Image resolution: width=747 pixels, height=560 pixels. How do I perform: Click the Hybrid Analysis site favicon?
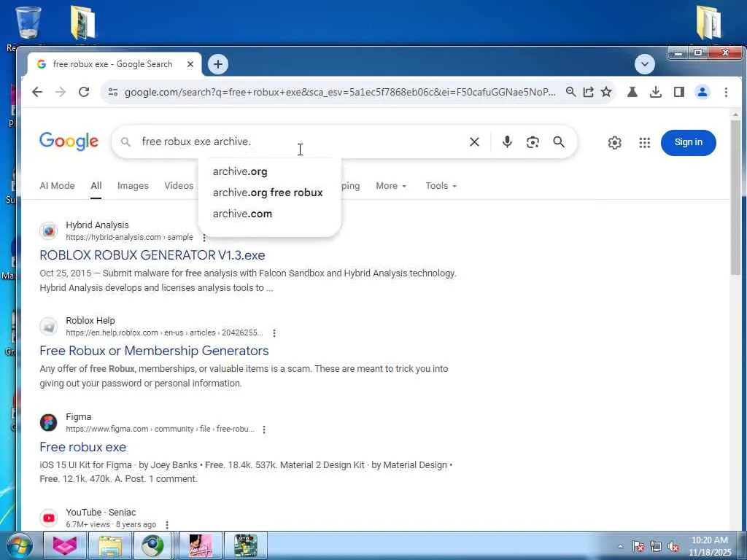tap(49, 231)
